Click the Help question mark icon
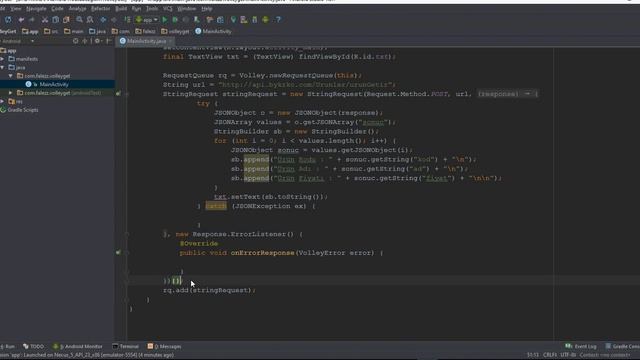 [x=278, y=20]
